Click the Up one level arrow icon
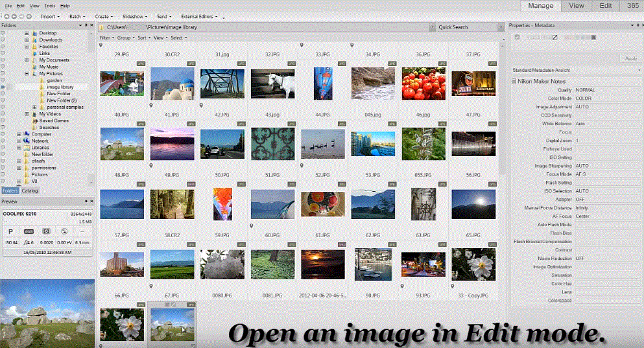Image resolution: width=644 pixels, height=348 pixels. pyautogui.click(x=29, y=16)
